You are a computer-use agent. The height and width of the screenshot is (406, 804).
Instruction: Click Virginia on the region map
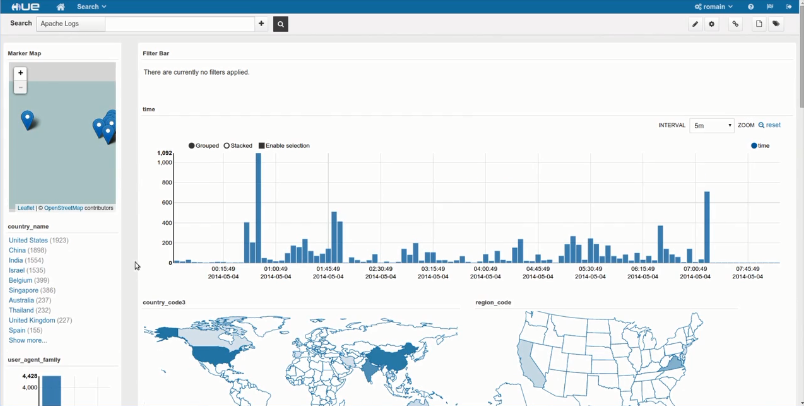pyautogui.click(x=672, y=364)
